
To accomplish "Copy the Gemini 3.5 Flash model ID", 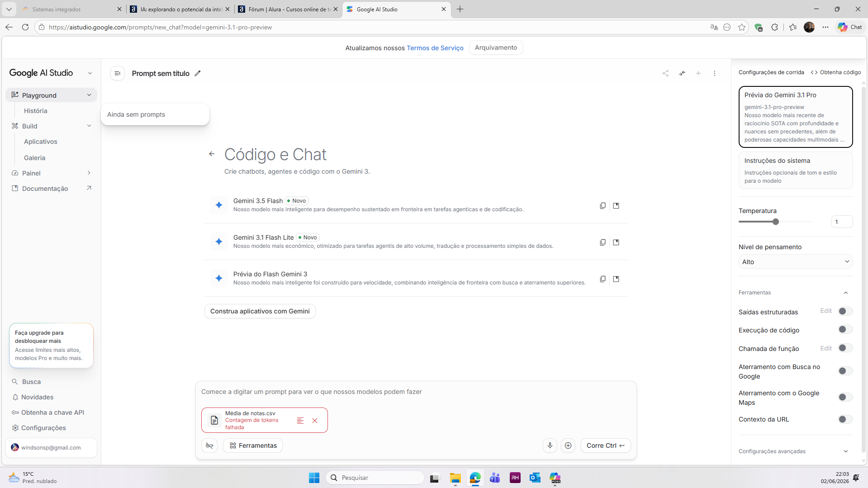I will (x=602, y=206).
